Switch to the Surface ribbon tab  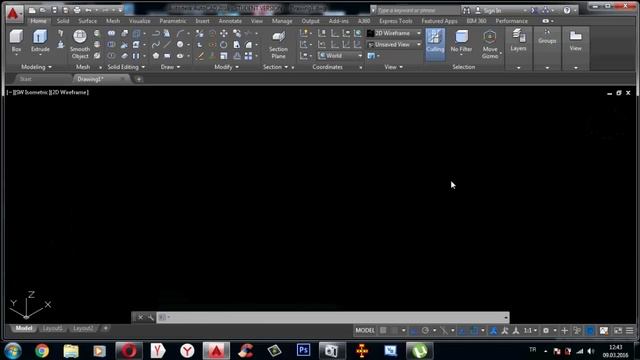88,21
